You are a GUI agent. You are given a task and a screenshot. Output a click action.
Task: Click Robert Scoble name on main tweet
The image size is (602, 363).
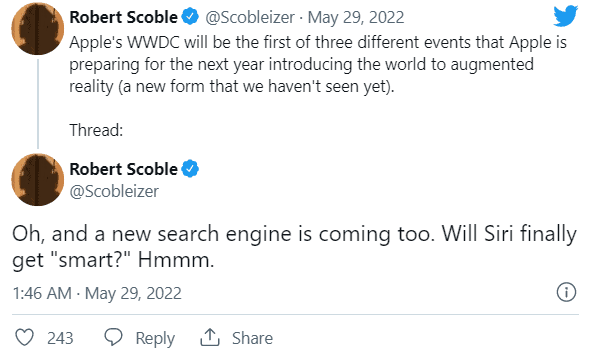click(123, 169)
